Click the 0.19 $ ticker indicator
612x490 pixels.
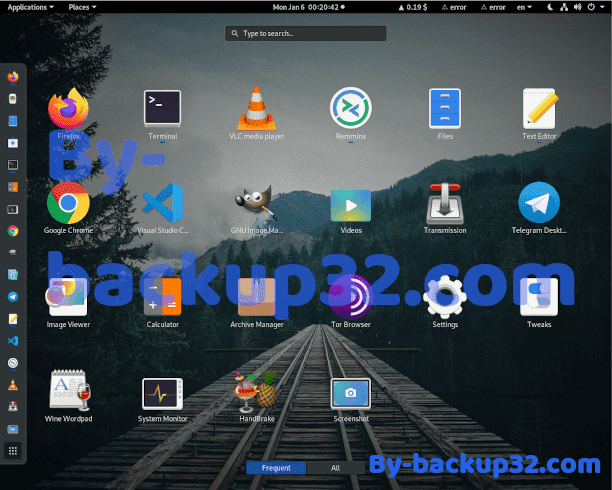pyautogui.click(x=413, y=7)
